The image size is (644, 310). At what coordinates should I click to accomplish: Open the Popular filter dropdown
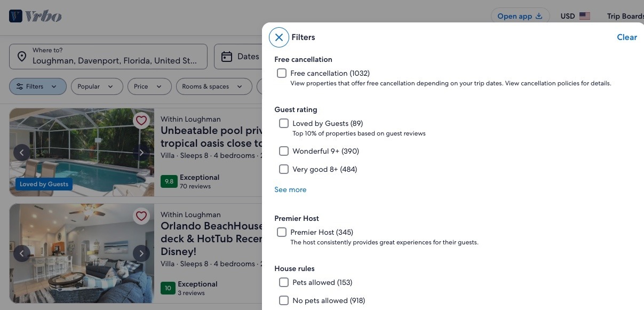click(97, 86)
